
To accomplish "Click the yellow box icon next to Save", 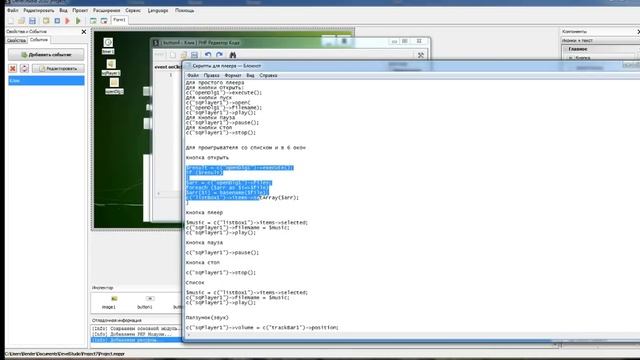I will 46,20.
